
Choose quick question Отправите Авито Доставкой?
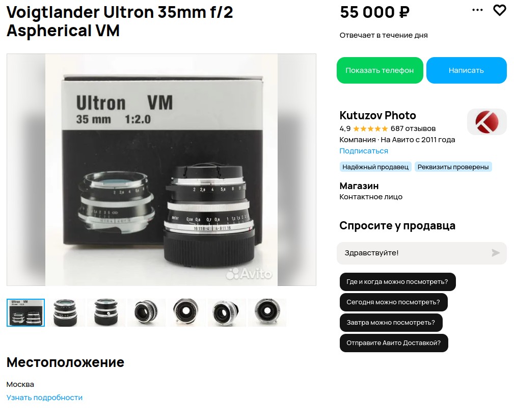point(394,343)
